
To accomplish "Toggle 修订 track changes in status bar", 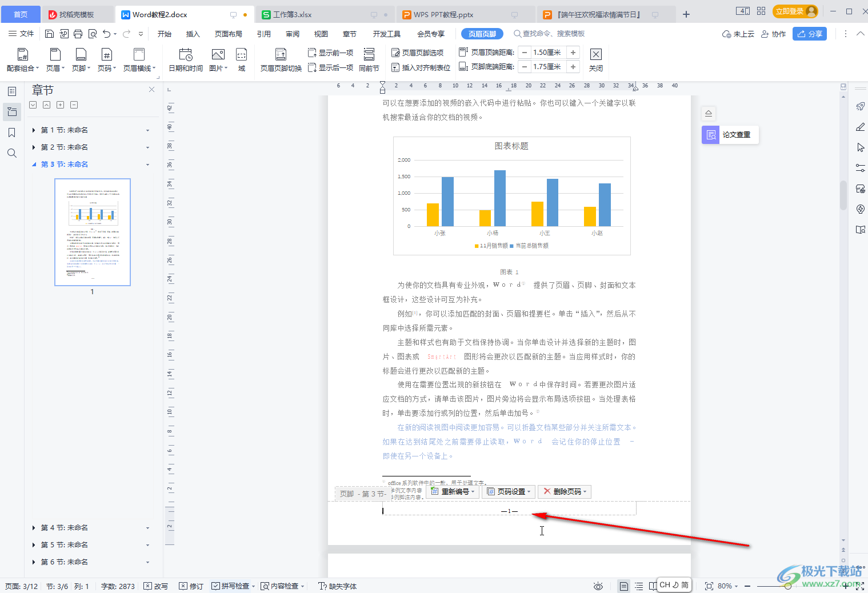I will coord(191,586).
